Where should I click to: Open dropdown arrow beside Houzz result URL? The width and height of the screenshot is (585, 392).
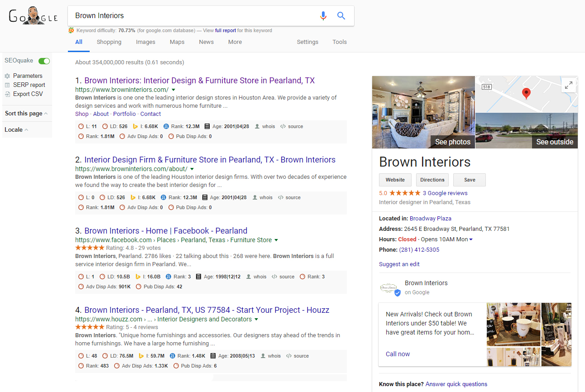coord(256,320)
